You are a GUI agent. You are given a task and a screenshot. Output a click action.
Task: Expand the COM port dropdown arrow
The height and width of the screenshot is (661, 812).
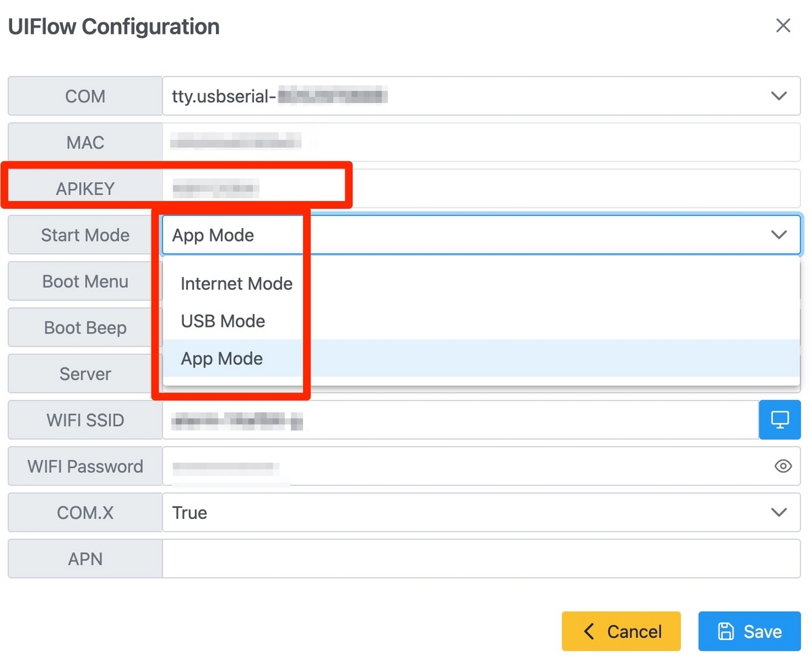point(779,96)
